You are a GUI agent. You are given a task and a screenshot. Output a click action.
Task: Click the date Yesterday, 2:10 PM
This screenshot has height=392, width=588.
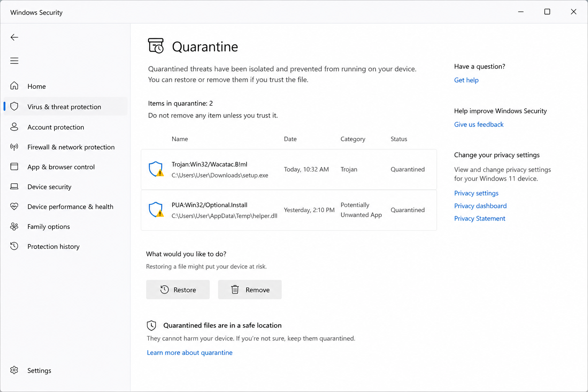click(x=309, y=210)
